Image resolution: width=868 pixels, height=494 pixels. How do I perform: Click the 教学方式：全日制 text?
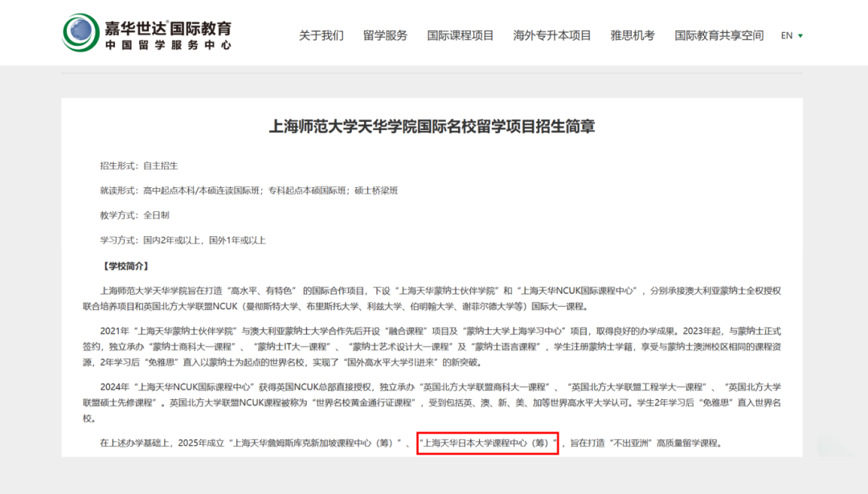(x=135, y=215)
